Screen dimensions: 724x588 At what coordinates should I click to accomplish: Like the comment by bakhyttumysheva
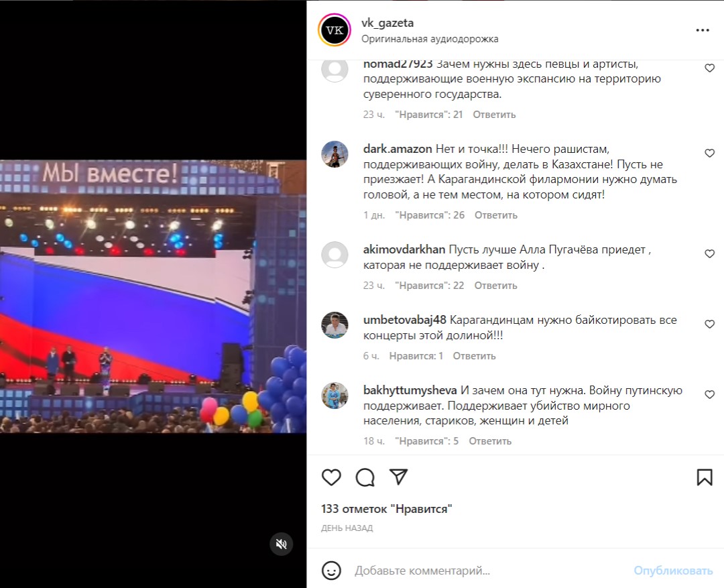(710, 394)
